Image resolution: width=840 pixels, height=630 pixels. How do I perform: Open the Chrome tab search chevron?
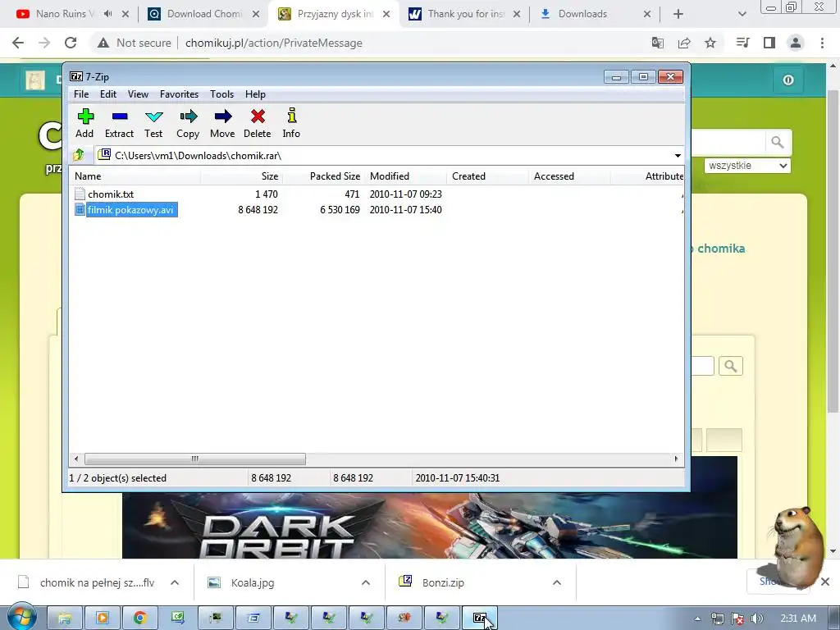tap(742, 14)
